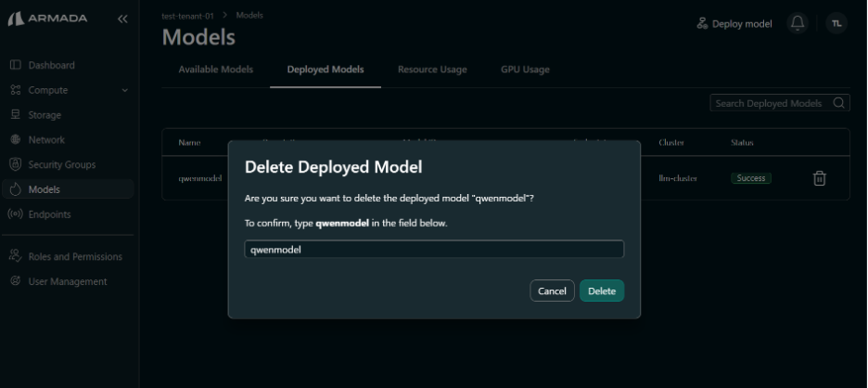Click the qwenmodel name in table row
868x388 pixels.
[199, 178]
